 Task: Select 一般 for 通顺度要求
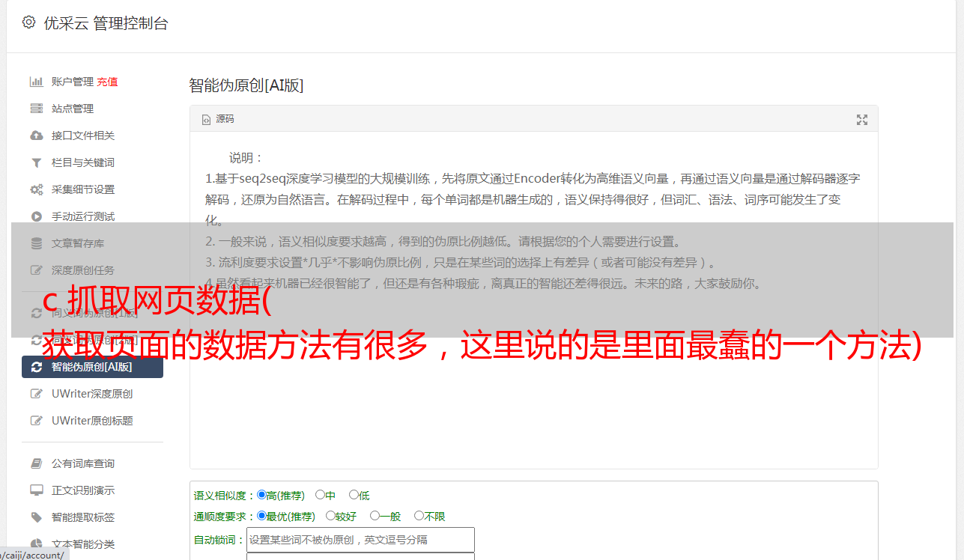[x=375, y=516]
